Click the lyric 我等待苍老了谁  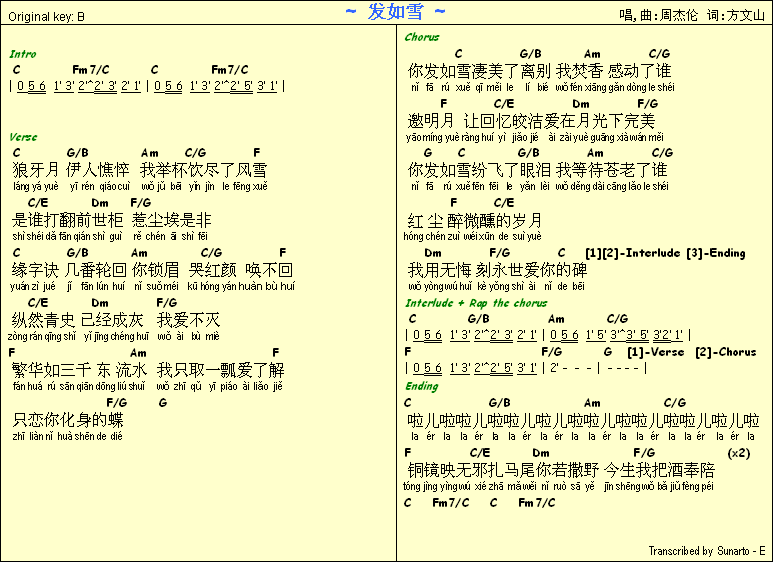click(x=612, y=170)
